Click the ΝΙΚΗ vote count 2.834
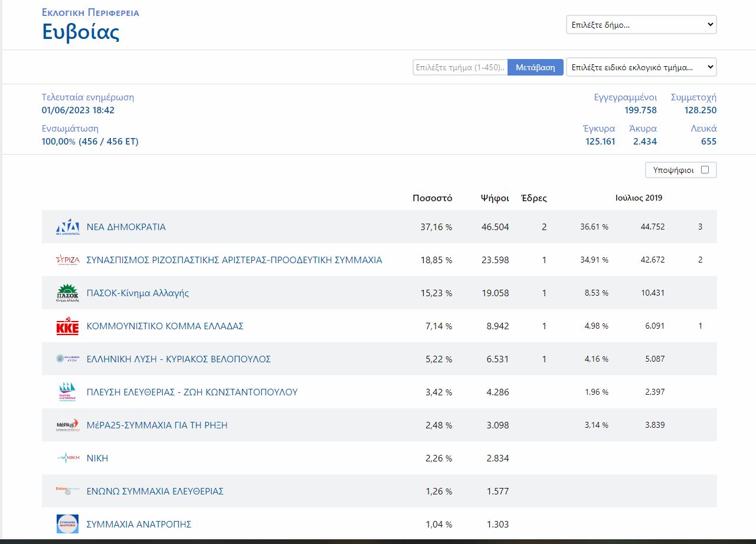Image resolution: width=756 pixels, height=544 pixels. [x=498, y=458]
